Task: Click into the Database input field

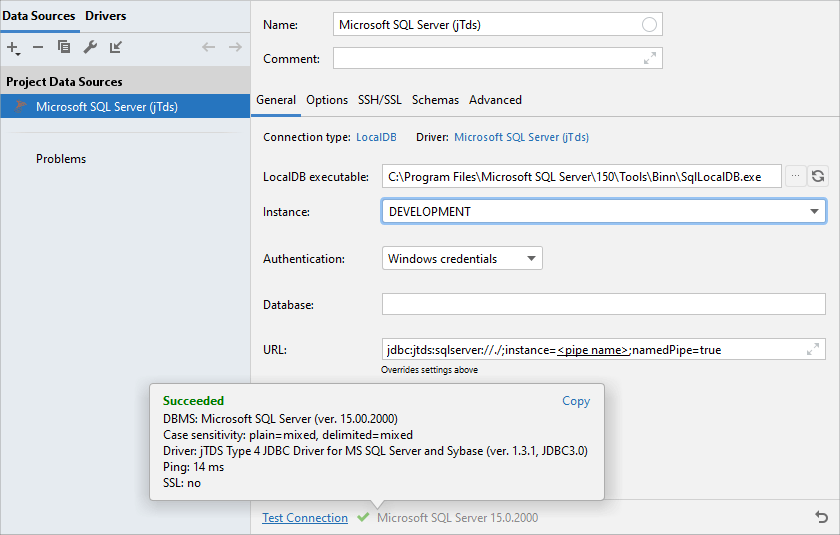Action: click(x=603, y=304)
